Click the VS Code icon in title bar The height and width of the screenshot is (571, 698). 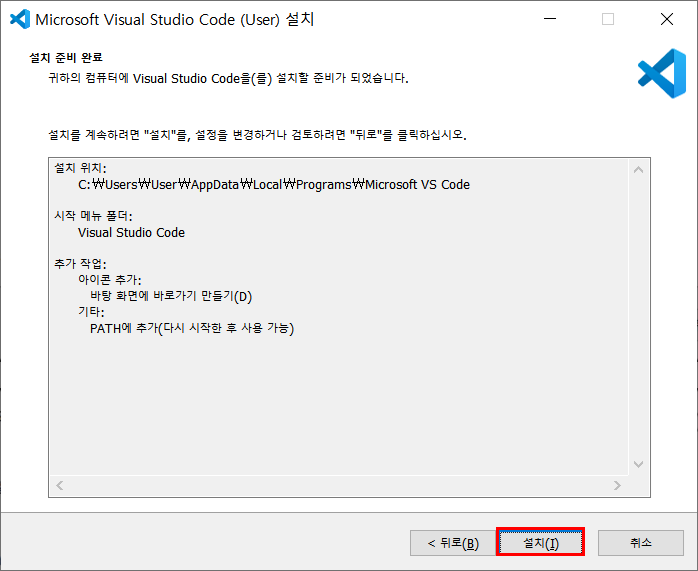pyautogui.click(x=20, y=19)
